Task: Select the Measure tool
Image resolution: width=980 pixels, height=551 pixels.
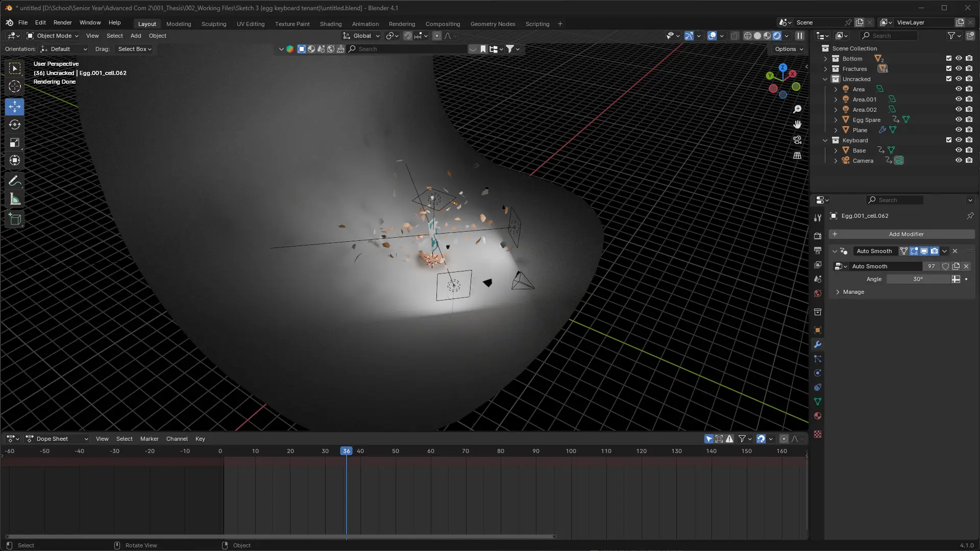Action: coord(15,199)
